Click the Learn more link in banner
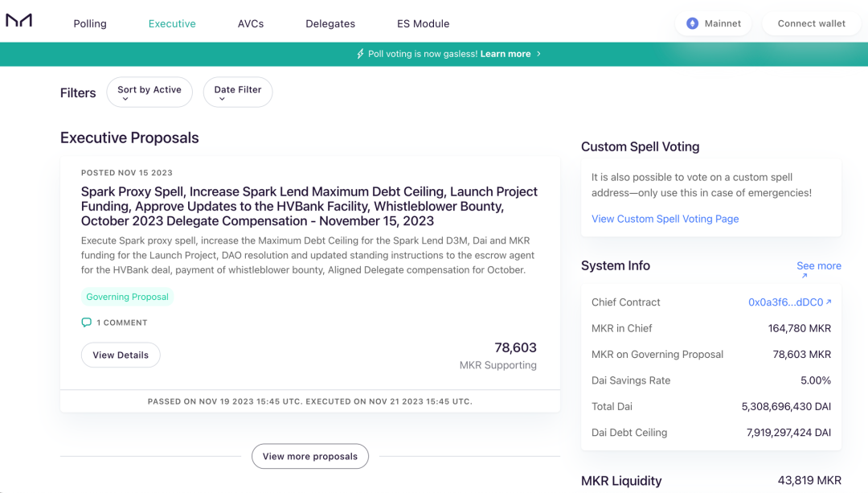 [506, 54]
